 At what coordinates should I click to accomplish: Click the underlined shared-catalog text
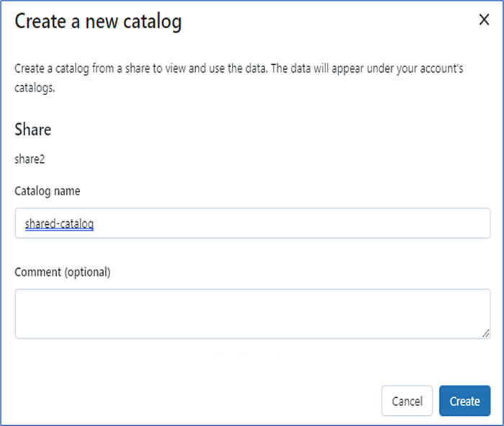tap(60, 224)
